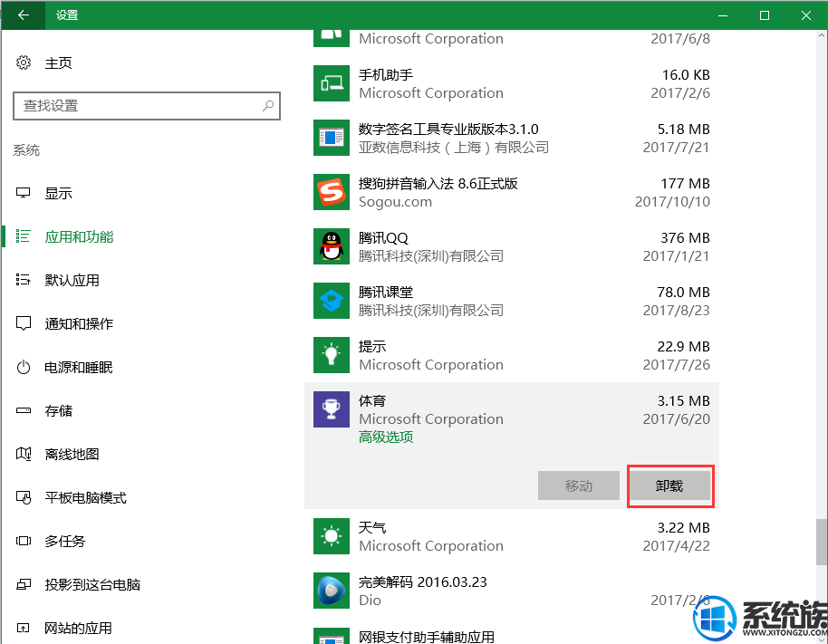Select 搜狗拼音输入法 8.6正式版 entry
The height and width of the screenshot is (644, 828).
[x=512, y=192]
